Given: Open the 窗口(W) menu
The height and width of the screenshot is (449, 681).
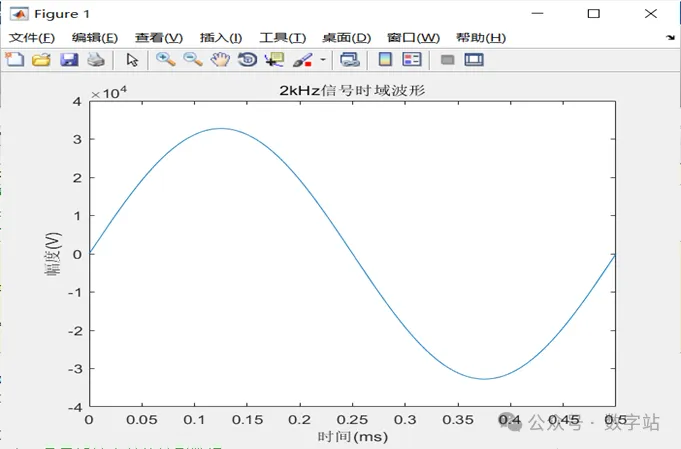Looking at the screenshot, I should click(x=413, y=38).
